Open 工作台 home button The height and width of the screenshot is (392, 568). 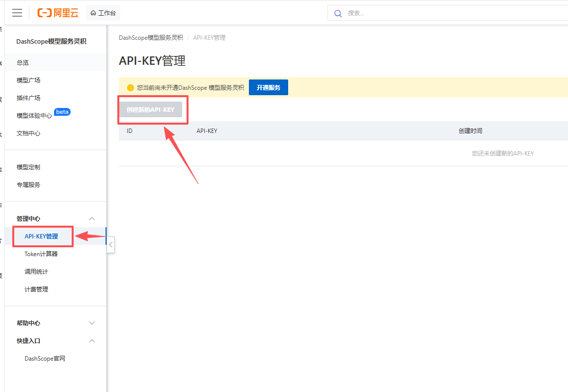point(103,13)
